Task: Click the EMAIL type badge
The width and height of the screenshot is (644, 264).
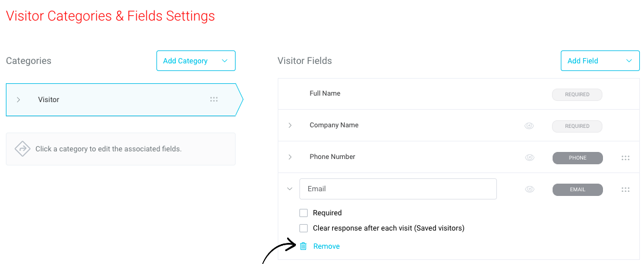Action: point(577,189)
